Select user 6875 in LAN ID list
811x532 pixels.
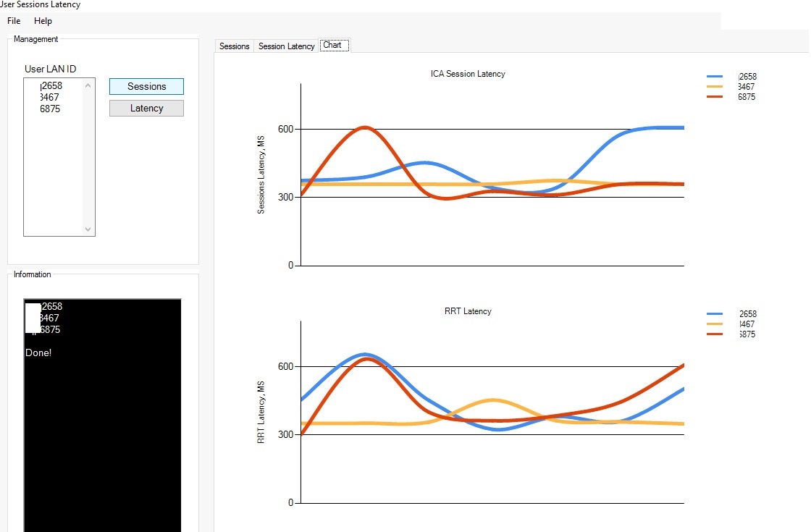pos(50,109)
